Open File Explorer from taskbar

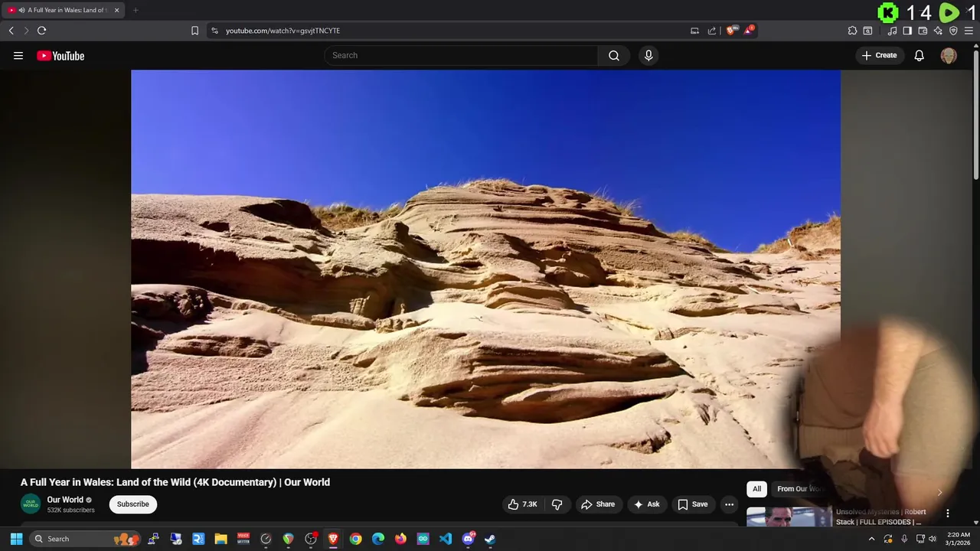pos(220,539)
